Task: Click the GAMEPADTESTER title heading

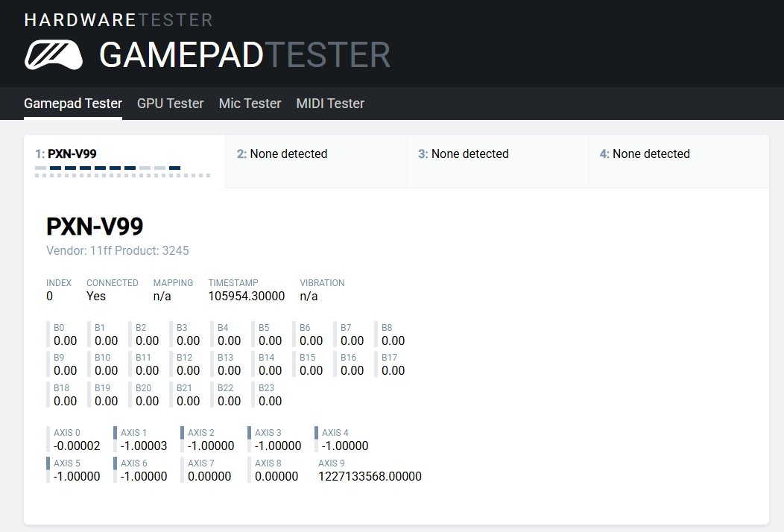Action: coord(244,55)
